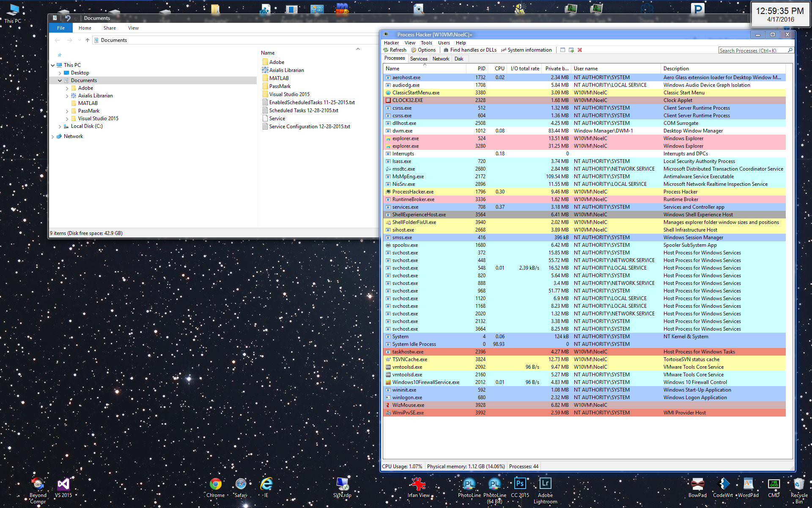Switch to the Disk tab

coord(459,59)
